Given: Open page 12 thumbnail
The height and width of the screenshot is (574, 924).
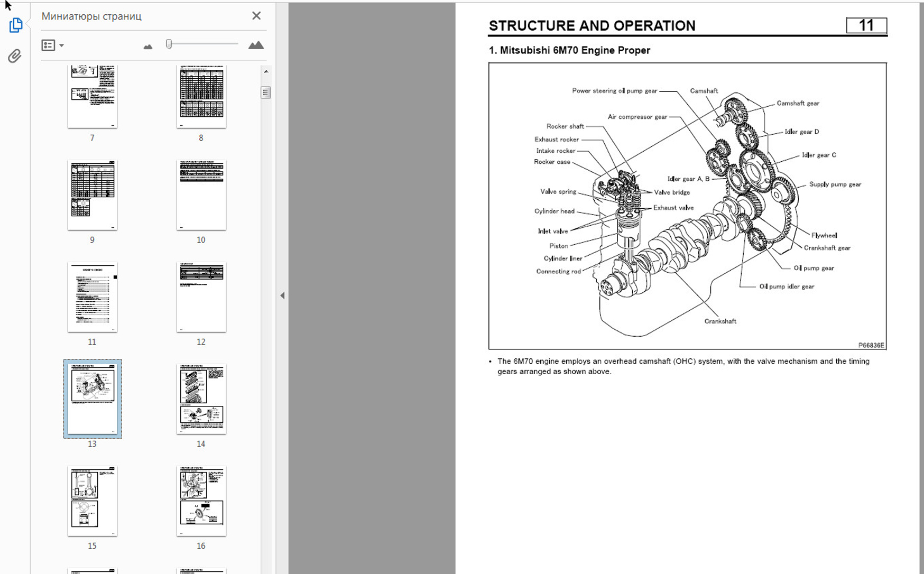Looking at the screenshot, I should 201,297.
